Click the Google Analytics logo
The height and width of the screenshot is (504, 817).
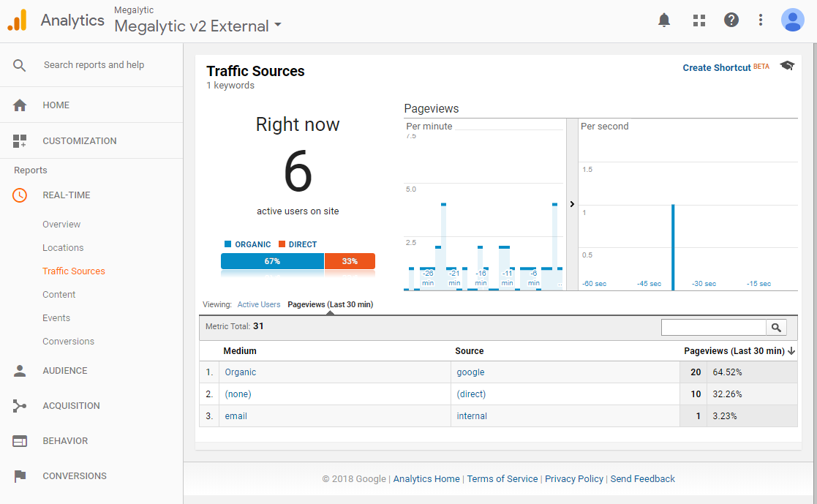pos(17,20)
